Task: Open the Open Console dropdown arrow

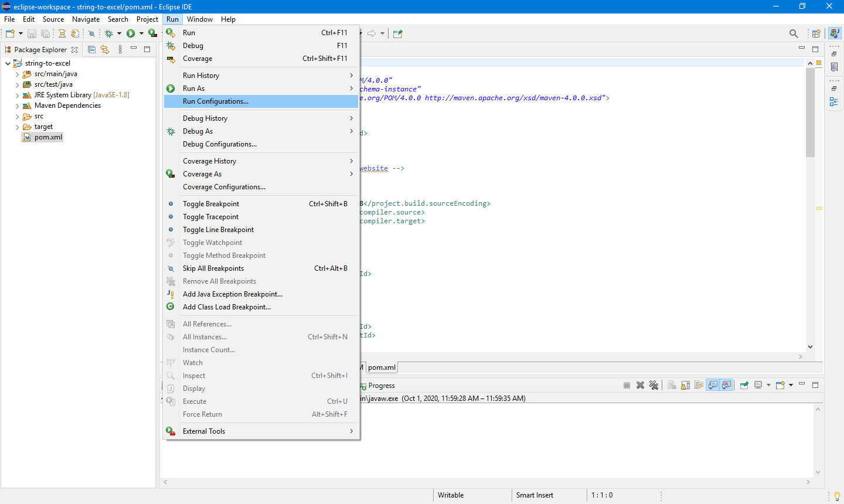Action: pyautogui.click(x=791, y=385)
